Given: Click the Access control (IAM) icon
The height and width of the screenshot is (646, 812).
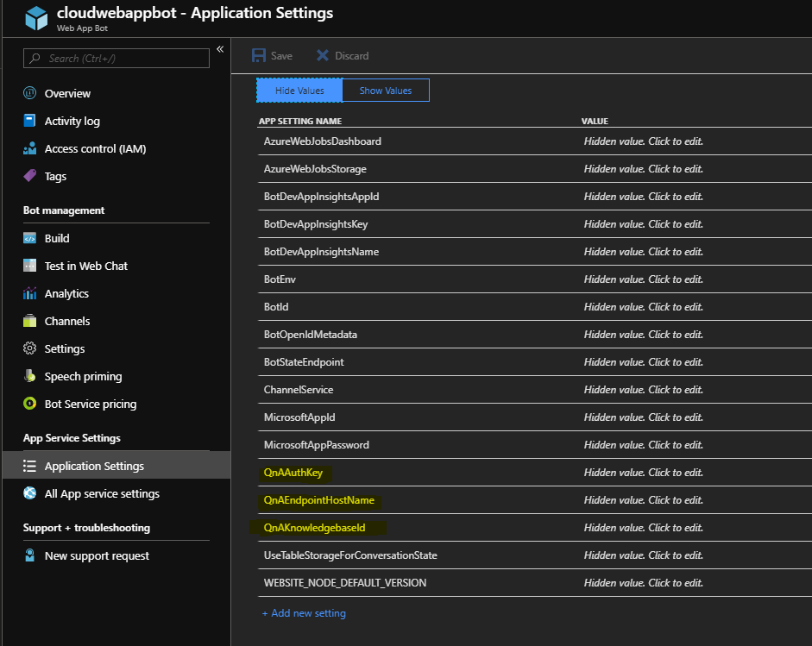Looking at the screenshot, I should tap(29, 148).
